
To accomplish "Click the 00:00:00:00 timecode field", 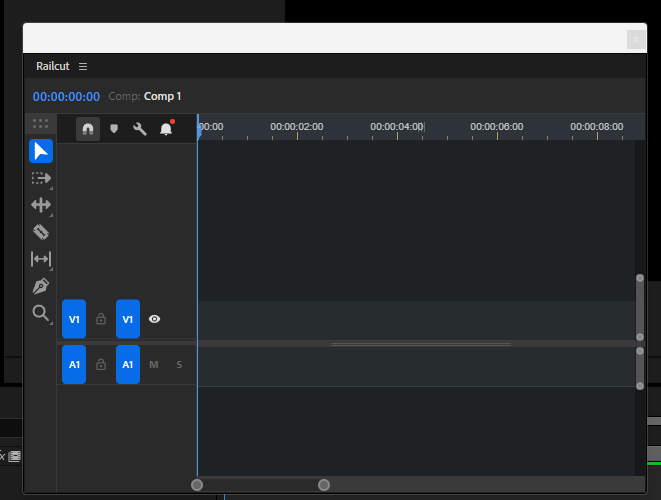I will click(x=66, y=97).
